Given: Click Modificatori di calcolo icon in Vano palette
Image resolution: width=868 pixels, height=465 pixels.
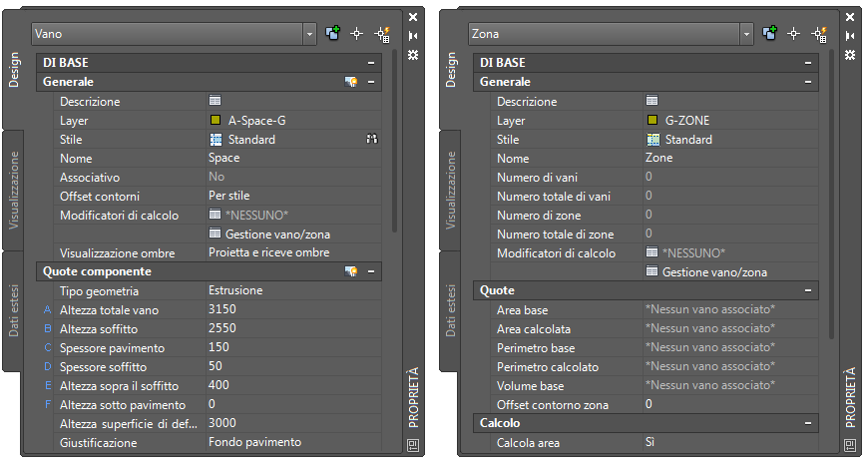Looking at the screenshot, I should tap(215, 215).
